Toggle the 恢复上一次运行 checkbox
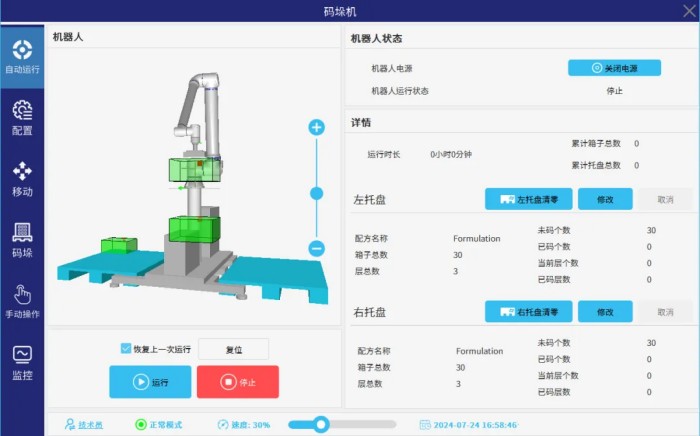700x436 pixels. (x=126, y=349)
